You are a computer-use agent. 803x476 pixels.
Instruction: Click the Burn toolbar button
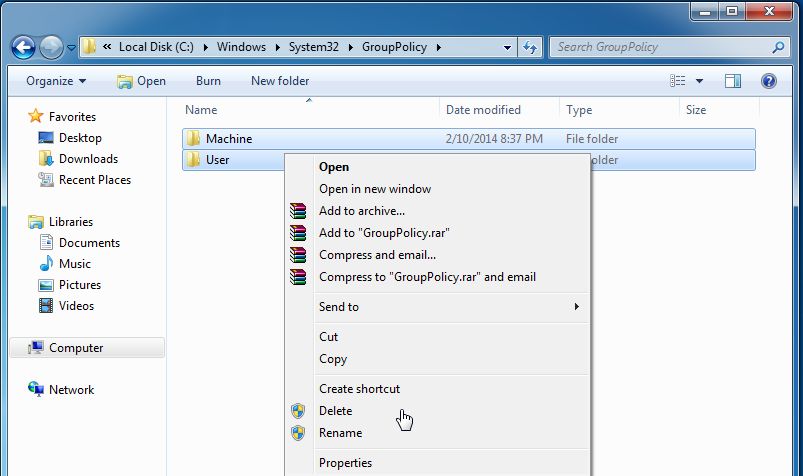tap(208, 81)
